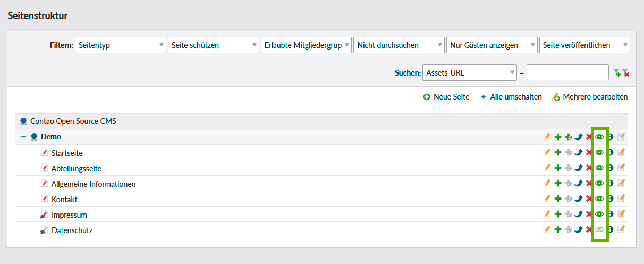Apply filter using the funnel plus icon
This screenshot has height=264, width=644.
click(616, 73)
